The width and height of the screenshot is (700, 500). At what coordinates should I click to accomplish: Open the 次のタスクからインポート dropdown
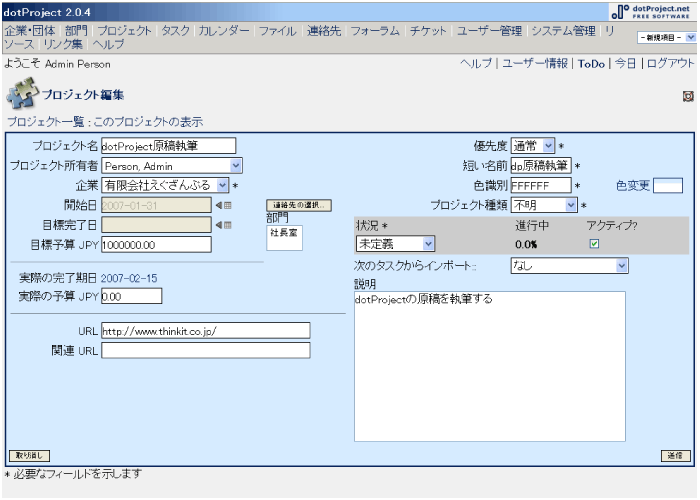click(569, 266)
